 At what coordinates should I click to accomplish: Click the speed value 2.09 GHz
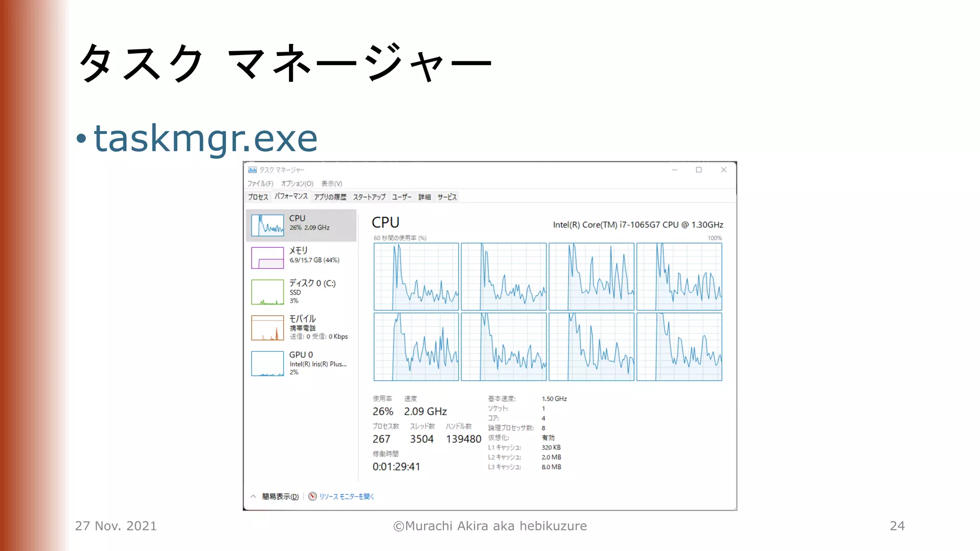(x=425, y=411)
